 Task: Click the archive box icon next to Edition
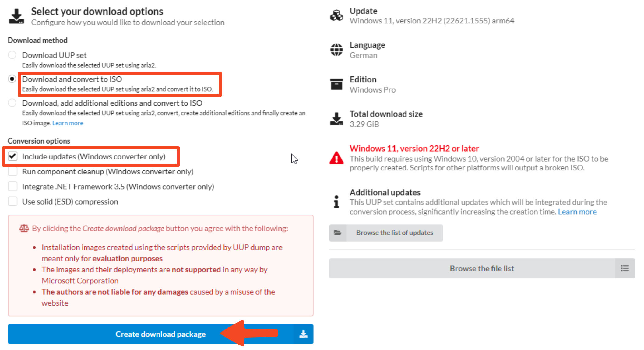[x=336, y=84]
